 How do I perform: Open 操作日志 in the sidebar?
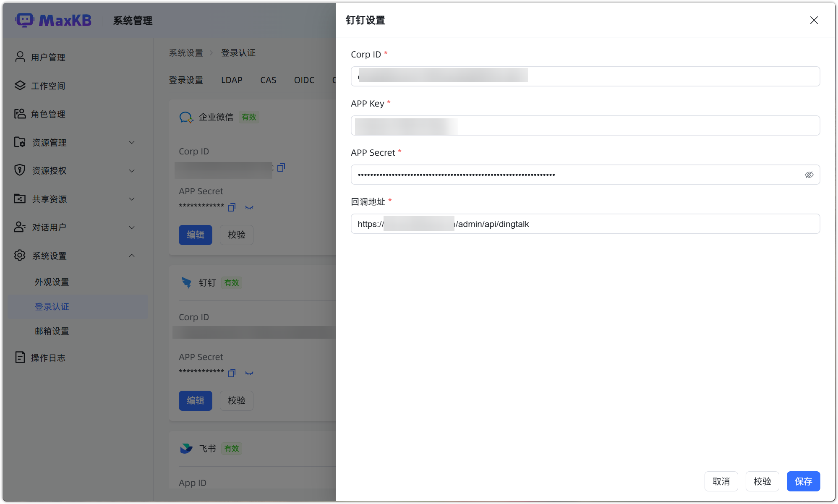(48, 358)
